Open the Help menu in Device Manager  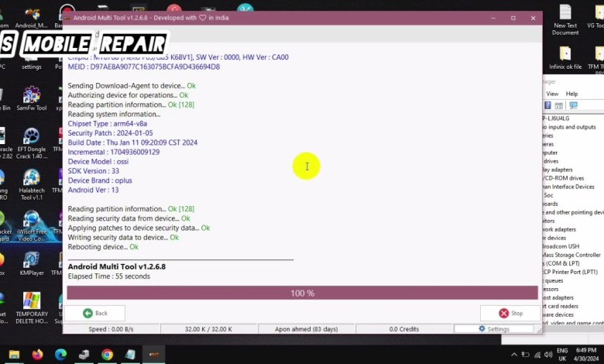click(571, 94)
